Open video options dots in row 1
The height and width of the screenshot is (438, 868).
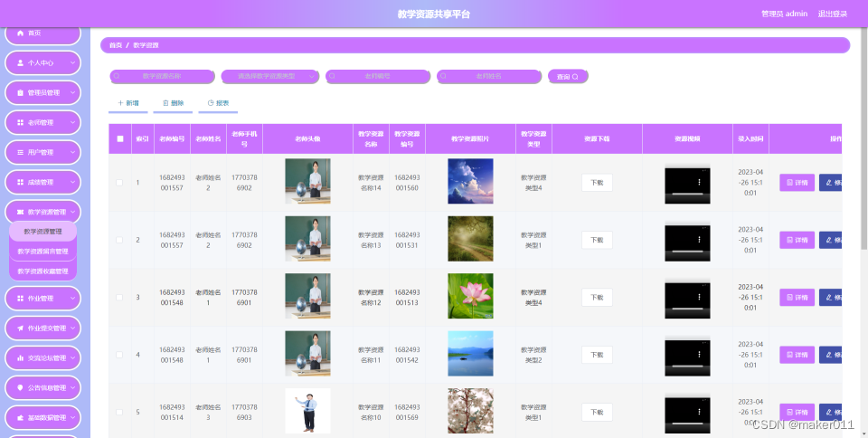pos(699,182)
